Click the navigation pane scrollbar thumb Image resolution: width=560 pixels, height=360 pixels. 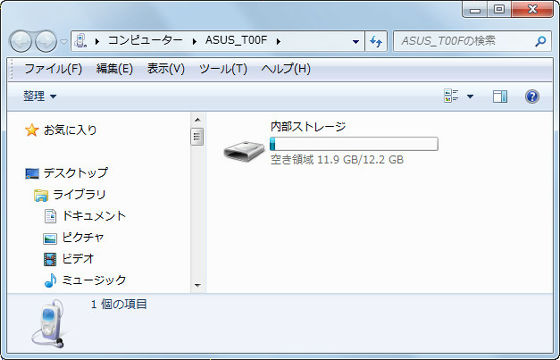tap(197, 137)
